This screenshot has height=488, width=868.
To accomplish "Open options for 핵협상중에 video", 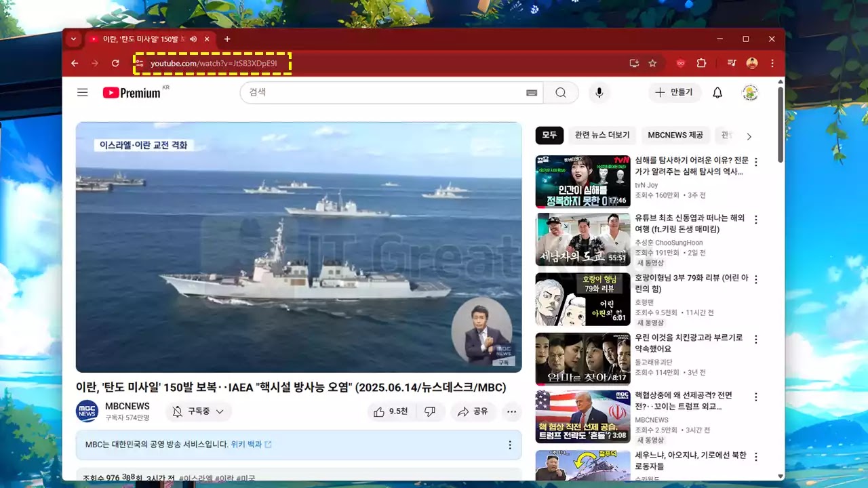I will [756, 396].
